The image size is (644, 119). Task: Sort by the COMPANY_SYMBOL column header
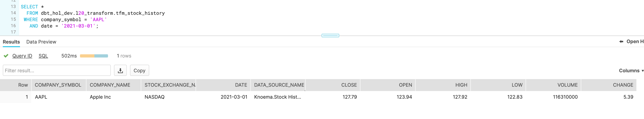pyautogui.click(x=58, y=85)
